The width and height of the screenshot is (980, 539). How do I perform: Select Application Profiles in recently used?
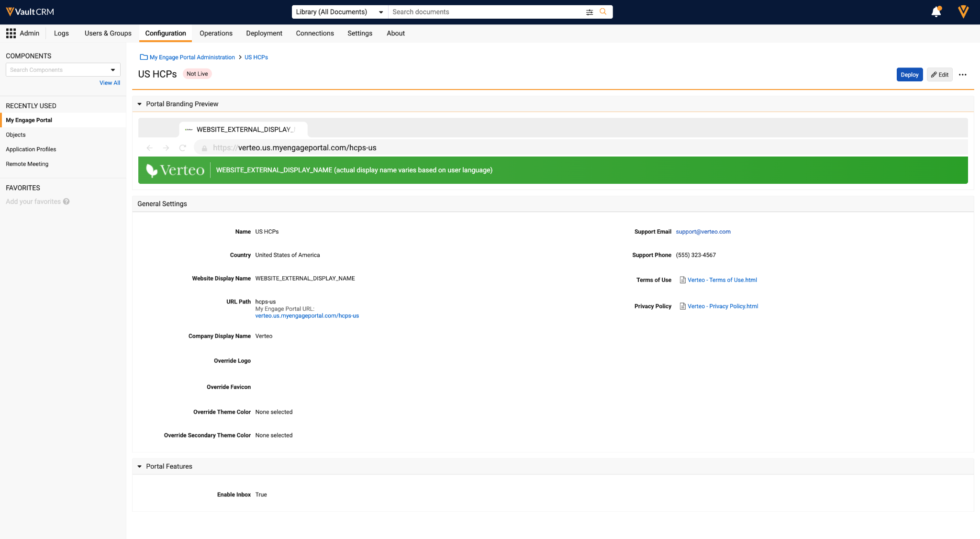63,149
